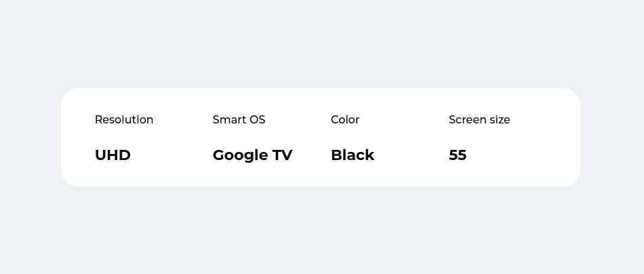This screenshot has height=274, width=644.
Task: Click the Screen size label
Action: pos(479,119)
